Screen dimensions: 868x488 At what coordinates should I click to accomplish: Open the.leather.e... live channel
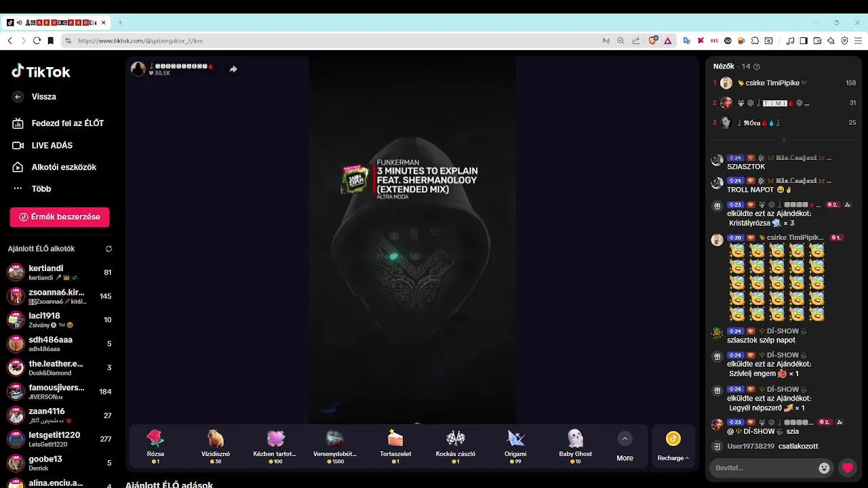tap(60, 367)
